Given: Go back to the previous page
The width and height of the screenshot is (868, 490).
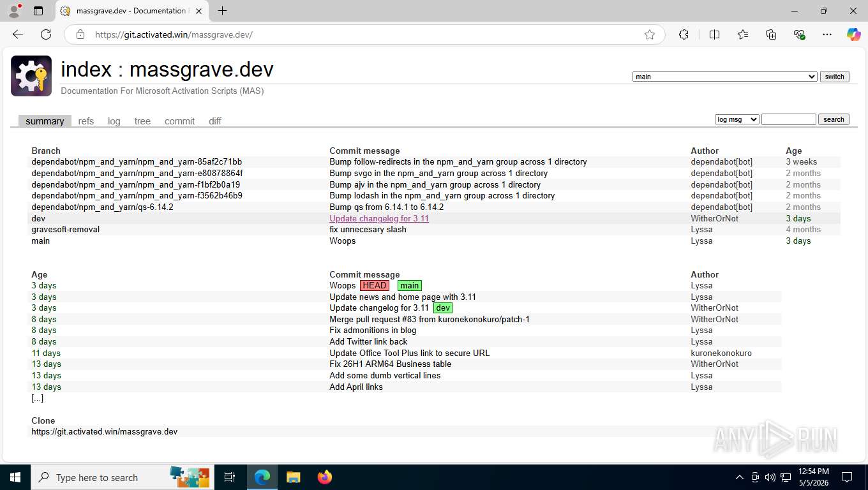Looking at the screenshot, I should coord(18,34).
